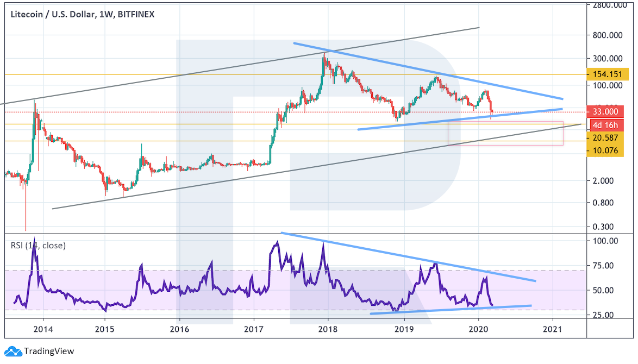Select the 2021 label on time axis
Image resolution: width=638 pixels, height=364 pixels.
point(552,329)
